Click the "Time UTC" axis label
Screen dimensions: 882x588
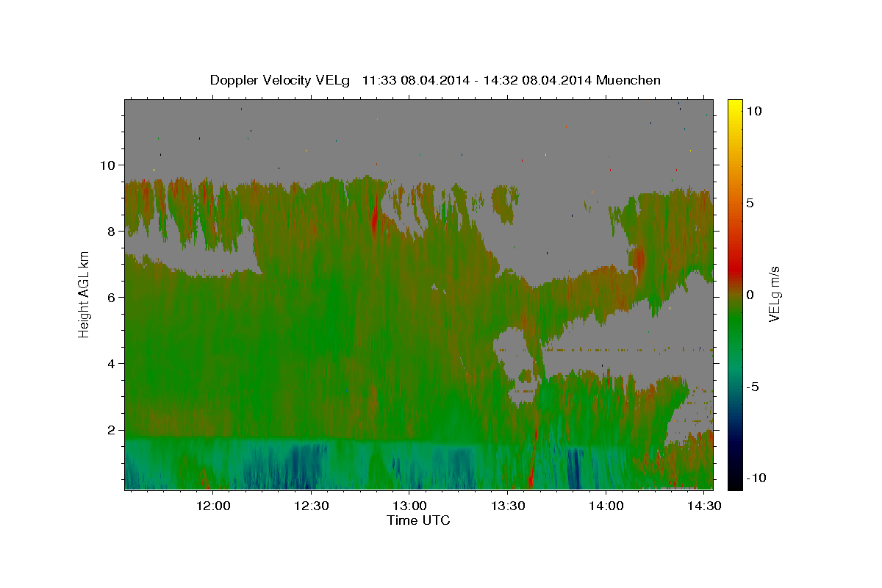pos(418,520)
